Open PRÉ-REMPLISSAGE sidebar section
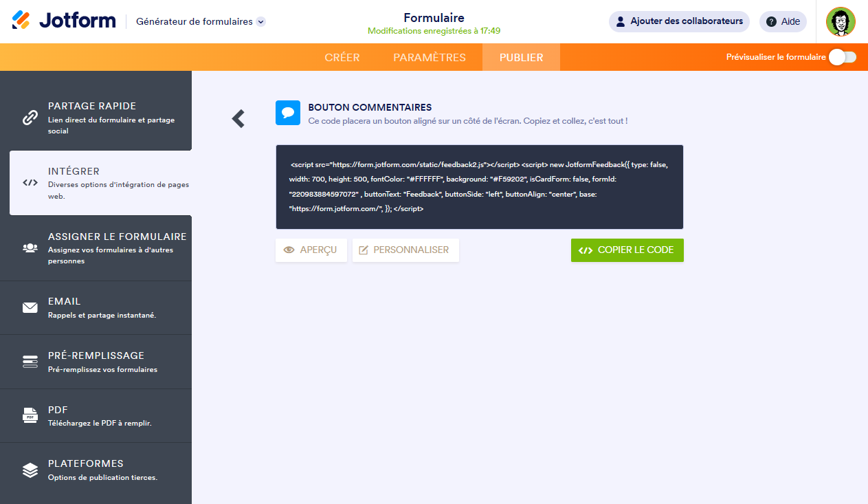868x504 pixels. click(96, 362)
